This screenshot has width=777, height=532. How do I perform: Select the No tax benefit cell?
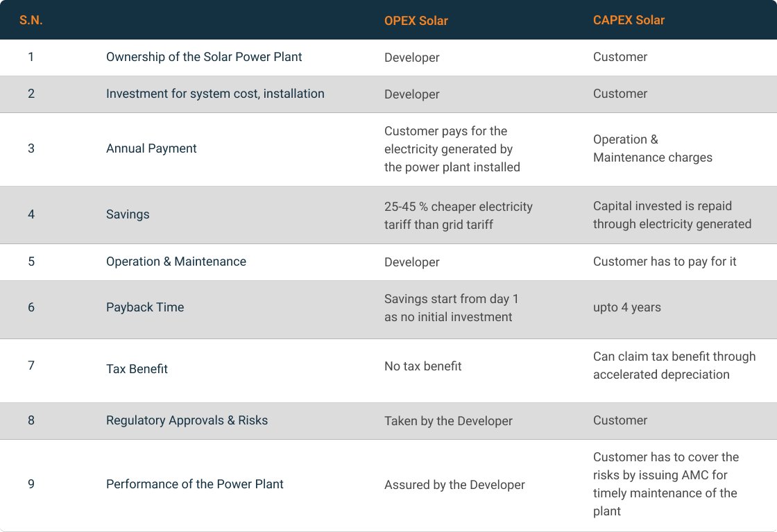pos(422,366)
